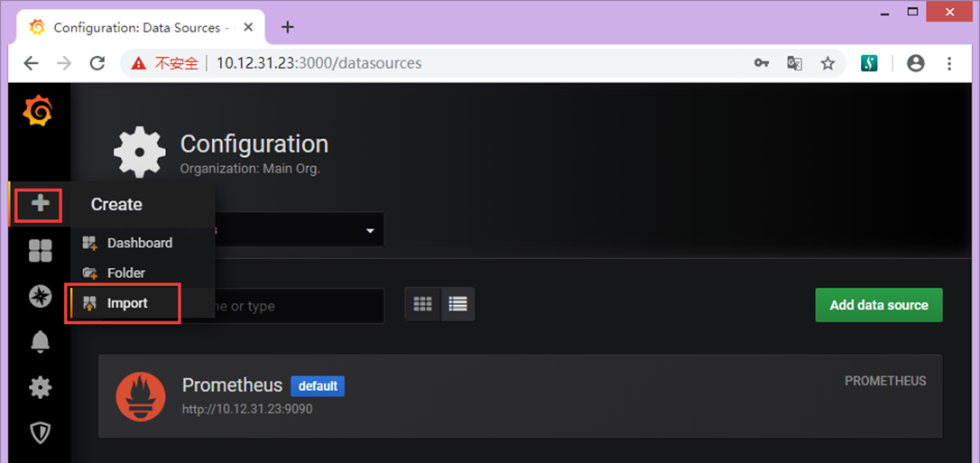980x463 pixels.
Task: Switch to the grid card view
Action: click(423, 304)
